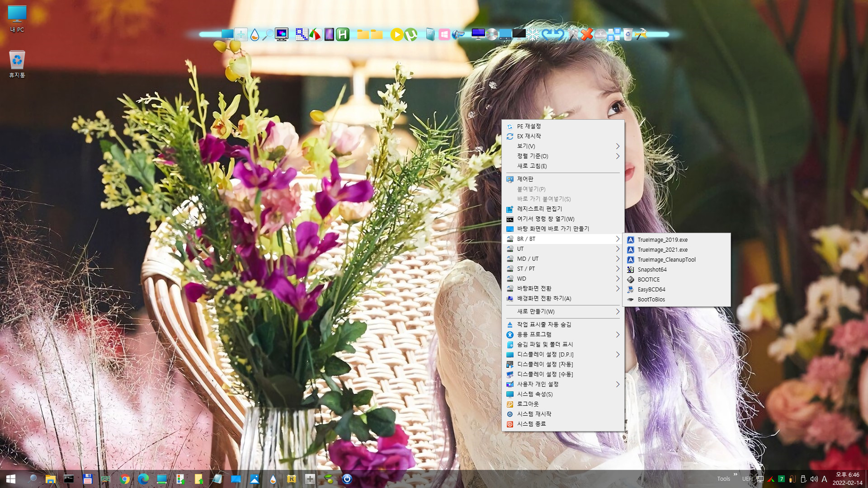The height and width of the screenshot is (488, 868).
Task: Open 레지스트리 편집기 menu entry
Action: [563, 209]
